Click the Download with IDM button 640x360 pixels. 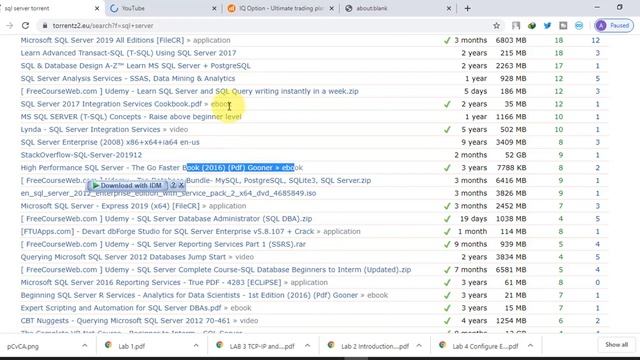pyautogui.click(x=127, y=185)
